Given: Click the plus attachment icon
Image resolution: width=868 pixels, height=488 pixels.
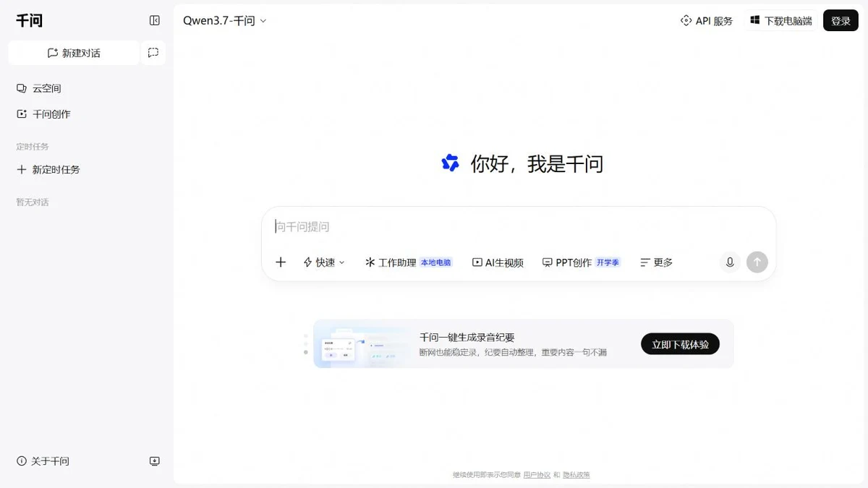Looking at the screenshot, I should coord(281,262).
